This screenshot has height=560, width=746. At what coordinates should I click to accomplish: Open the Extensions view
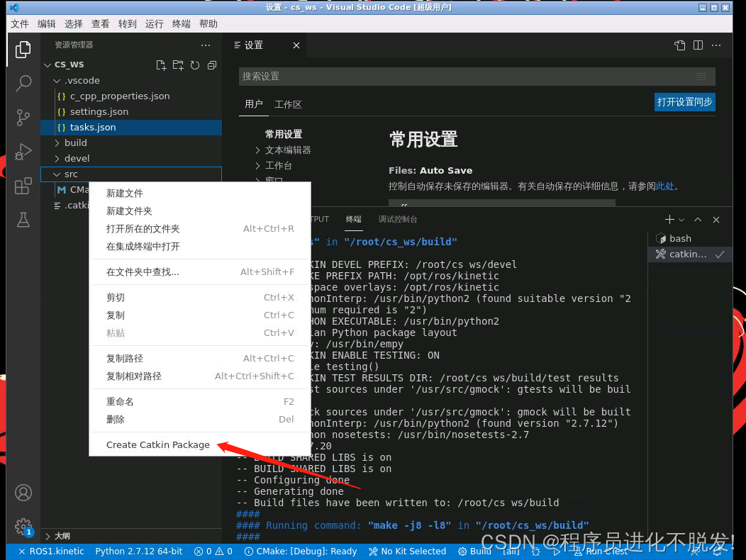coord(23,186)
